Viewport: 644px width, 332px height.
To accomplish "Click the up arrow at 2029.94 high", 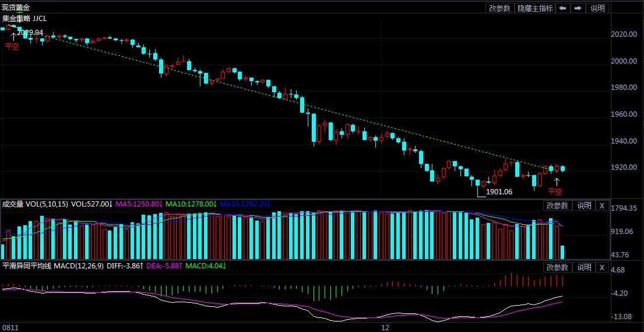I will [13, 36].
